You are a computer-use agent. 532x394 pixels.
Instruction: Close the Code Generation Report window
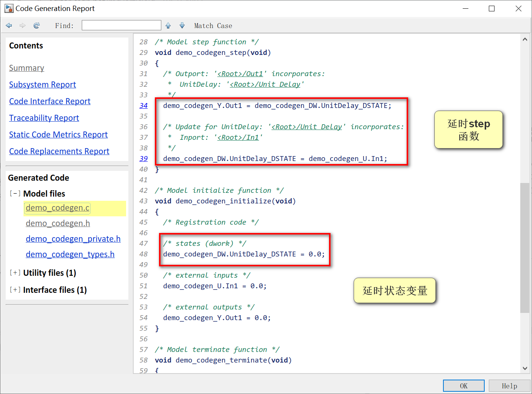click(518, 8)
